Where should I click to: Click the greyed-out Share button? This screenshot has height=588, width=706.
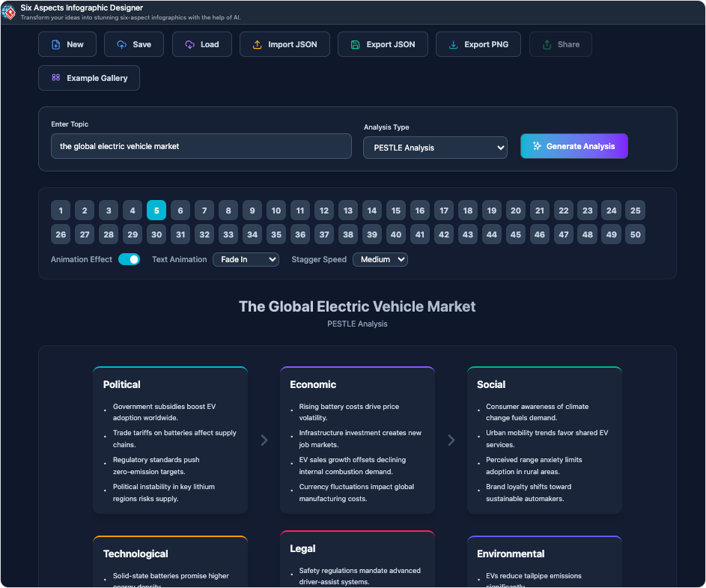(x=560, y=45)
